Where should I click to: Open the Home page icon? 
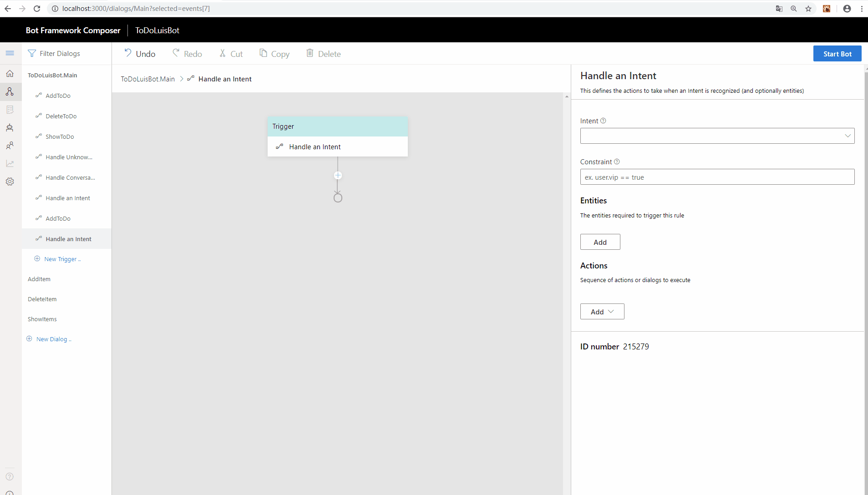pos(10,74)
